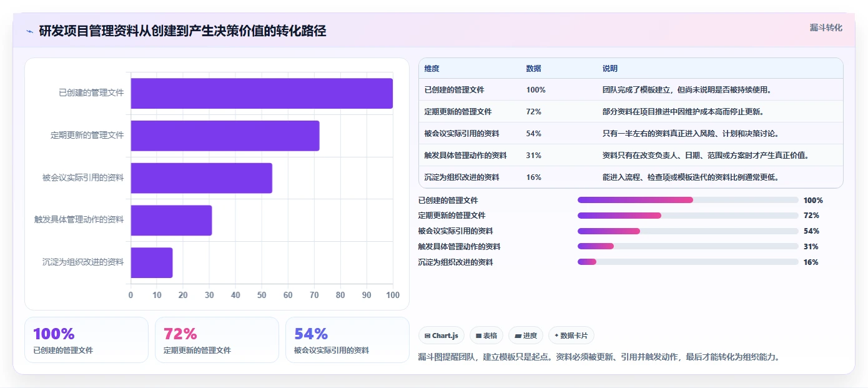Click the chart's 被会议实际引用的资料 axis label
Image resolution: width=868 pixels, height=388 pixels.
click(83, 177)
